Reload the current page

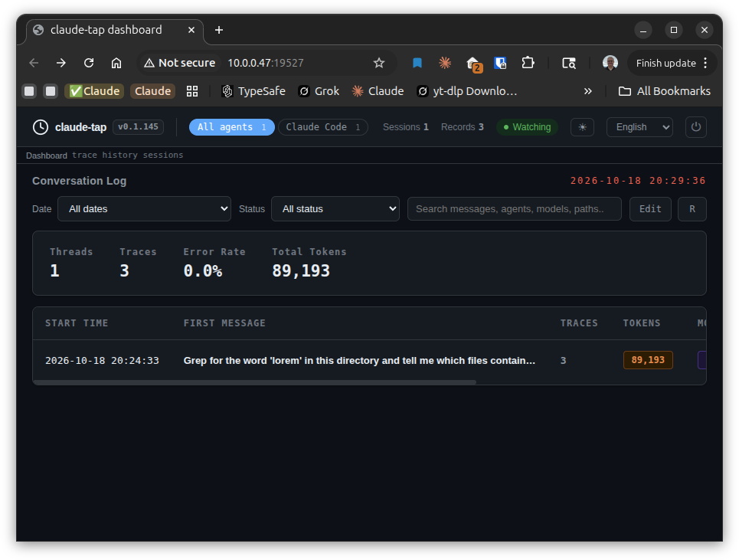pyautogui.click(x=89, y=63)
